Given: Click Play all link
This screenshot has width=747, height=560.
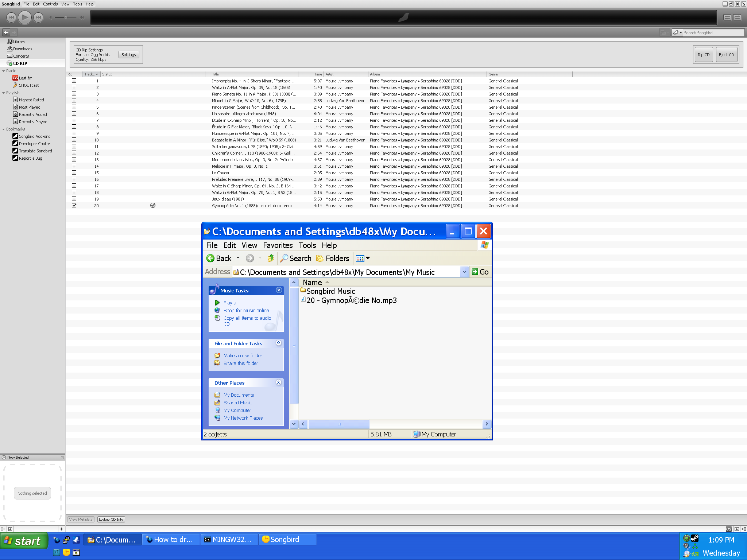Looking at the screenshot, I should click(x=231, y=303).
